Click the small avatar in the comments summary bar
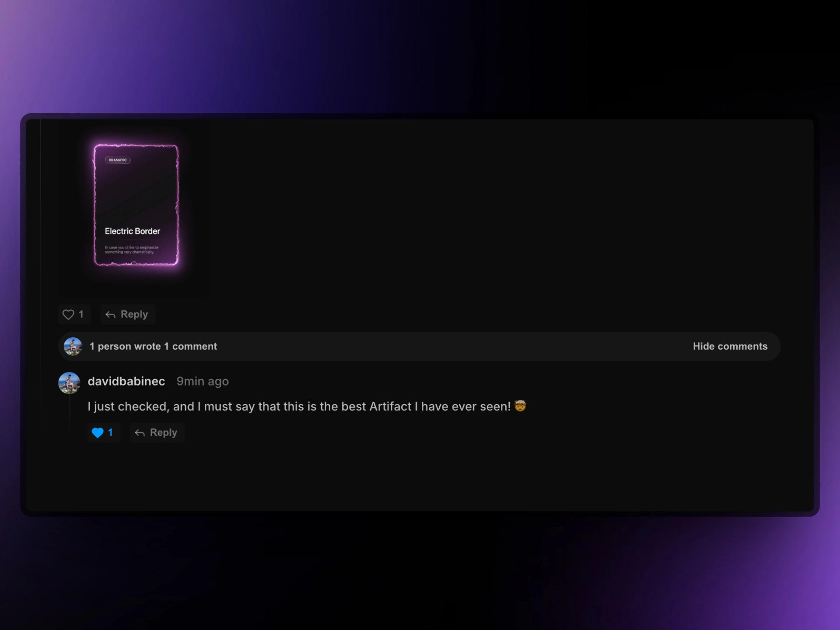 point(73,346)
